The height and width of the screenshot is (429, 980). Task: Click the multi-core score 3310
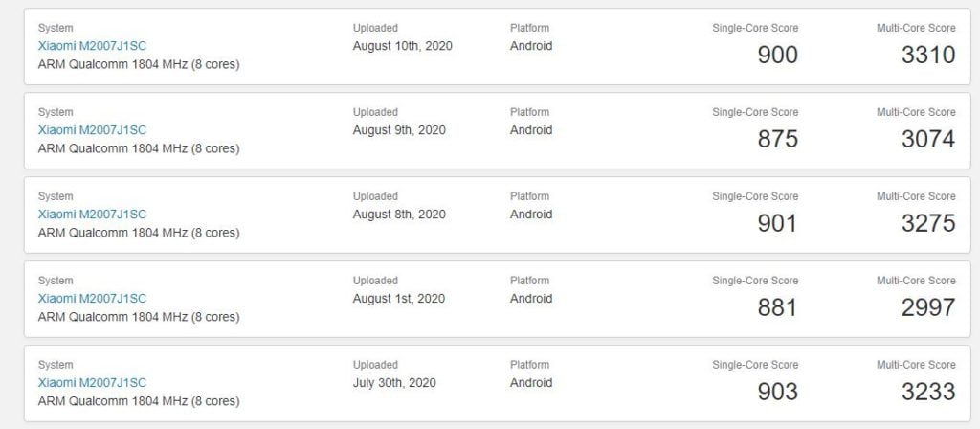point(928,56)
